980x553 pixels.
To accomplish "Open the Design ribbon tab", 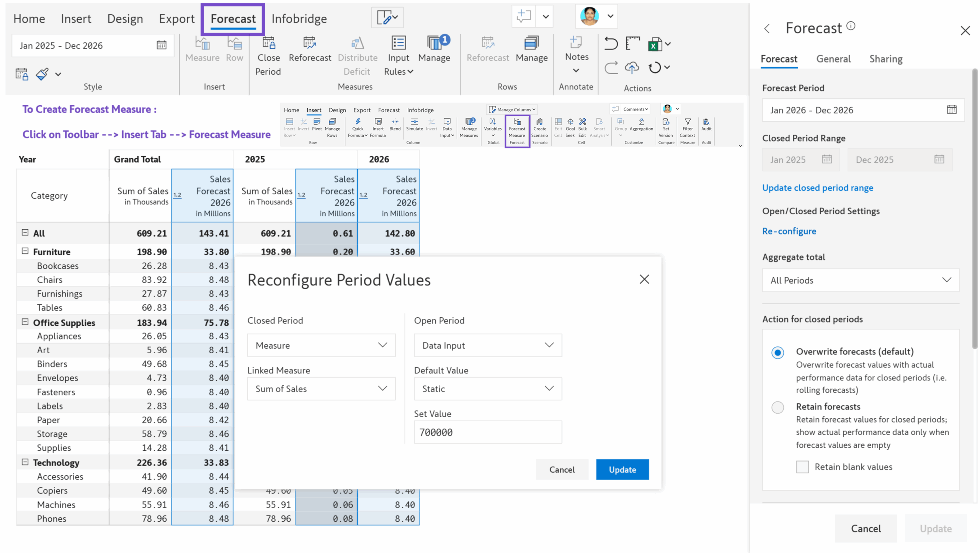I will pyautogui.click(x=125, y=18).
